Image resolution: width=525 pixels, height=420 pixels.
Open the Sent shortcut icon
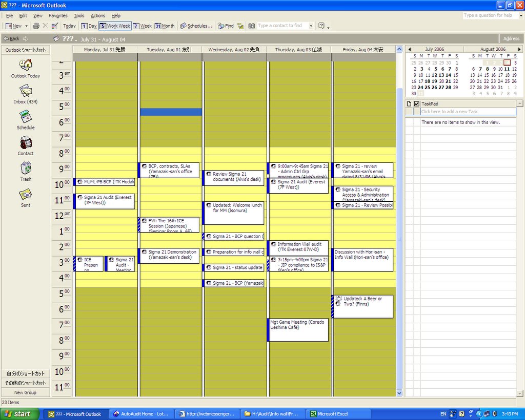click(x=26, y=194)
